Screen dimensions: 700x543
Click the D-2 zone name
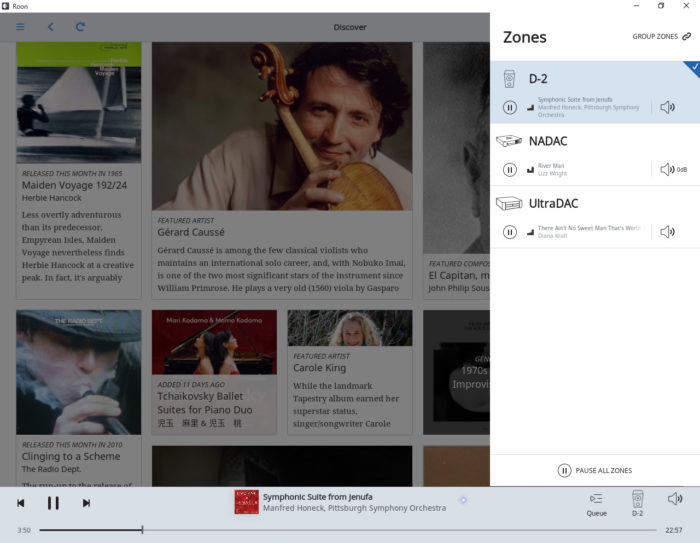pos(538,79)
